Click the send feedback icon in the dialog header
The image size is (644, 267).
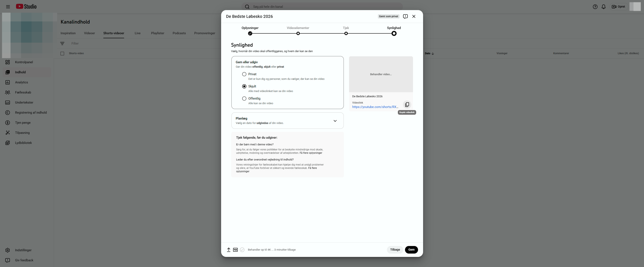pyautogui.click(x=405, y=16)
